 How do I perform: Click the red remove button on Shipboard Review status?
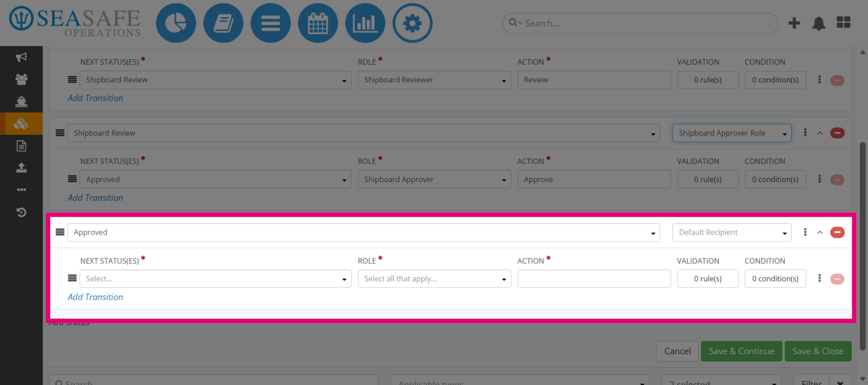point(837,133)
